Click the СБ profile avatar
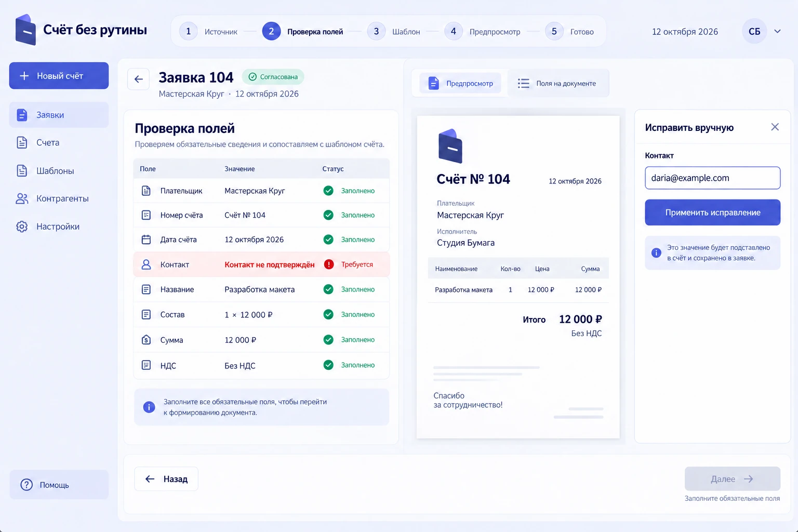Screen dimensions: 798x532 (x=754, y=31)
